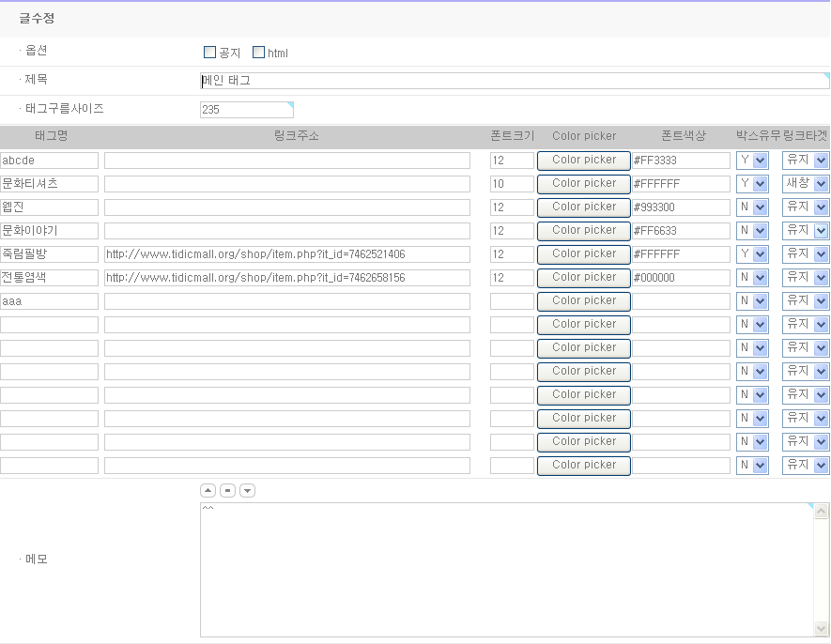
Task: Click the shrink memo box up-arrow icon
Action: click(x=208, y=491)
